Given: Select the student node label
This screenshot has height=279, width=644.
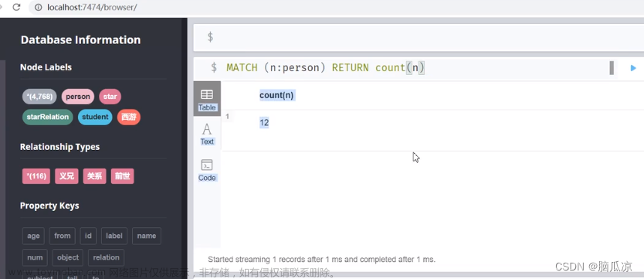Looking at the screenshot, I should (x=95, y=117).
